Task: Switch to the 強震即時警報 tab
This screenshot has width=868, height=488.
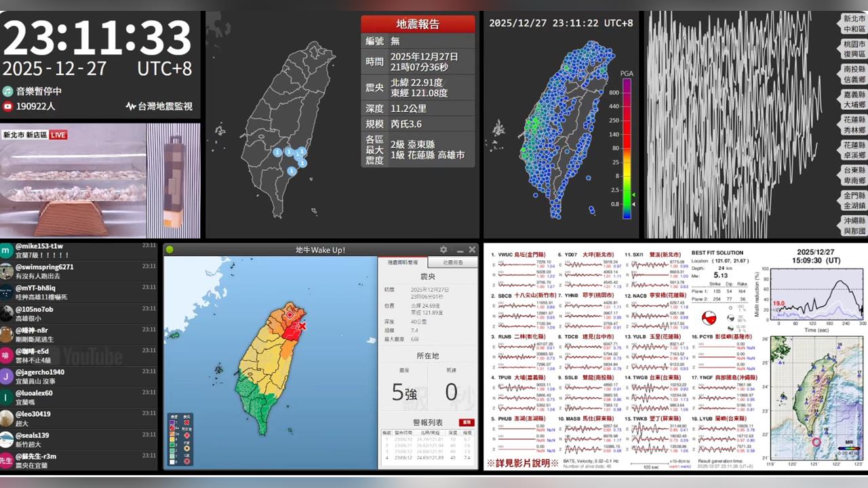Action: pos(404,262)
